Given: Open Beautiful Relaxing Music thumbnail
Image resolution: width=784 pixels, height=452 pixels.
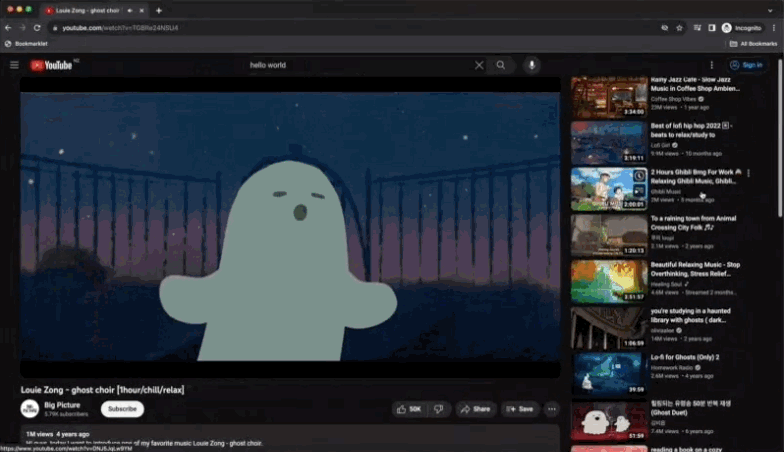Looking at the screenshot, I should tap(609, 282).
